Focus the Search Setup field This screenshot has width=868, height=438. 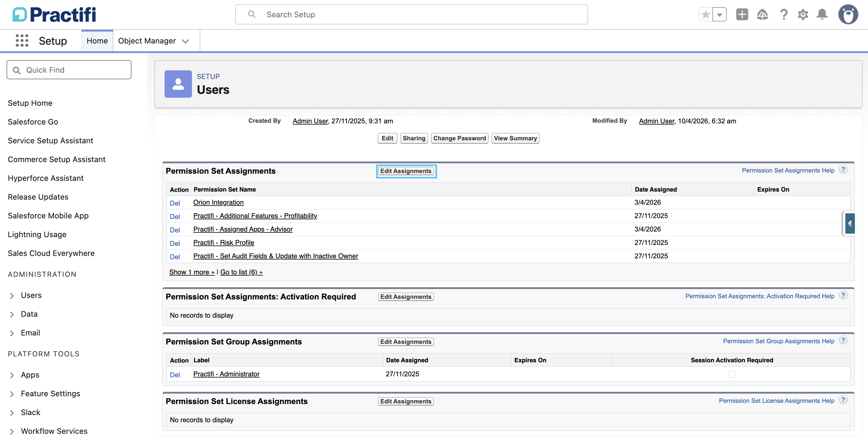411,15
